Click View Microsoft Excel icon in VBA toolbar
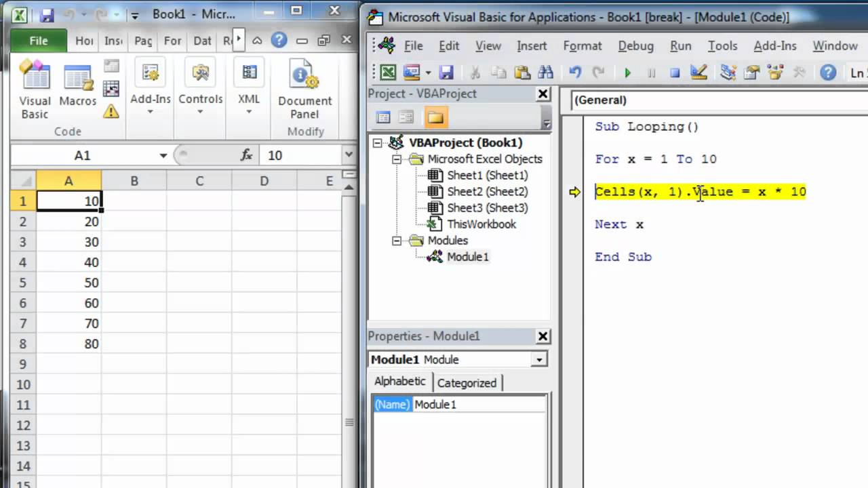Screen dimensions: 868x488 [x=388, y=72]
